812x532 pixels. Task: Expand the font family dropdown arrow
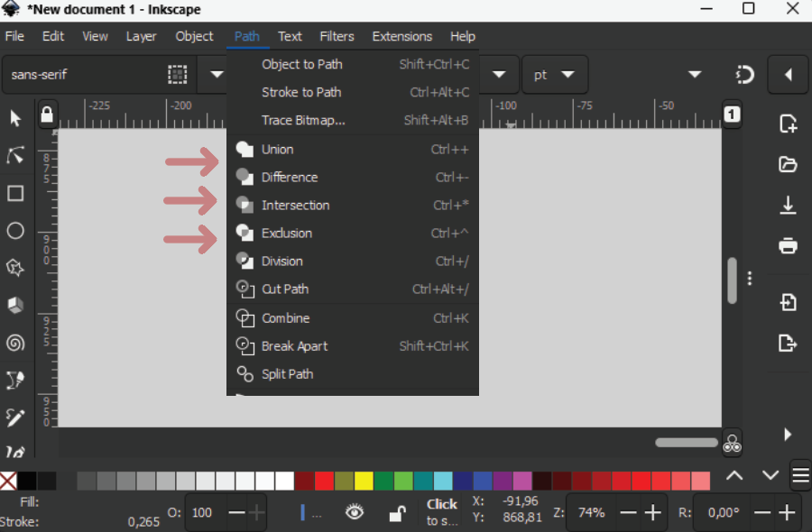tap(217, 75)
